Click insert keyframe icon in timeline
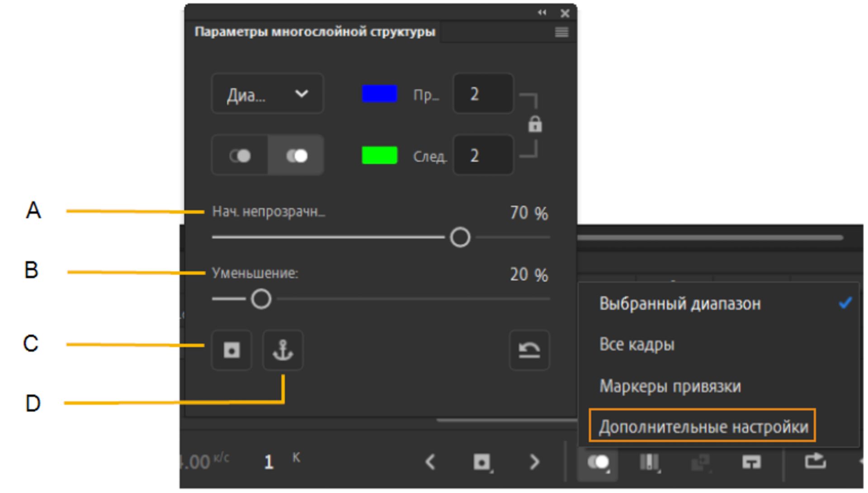 point(482,462)
